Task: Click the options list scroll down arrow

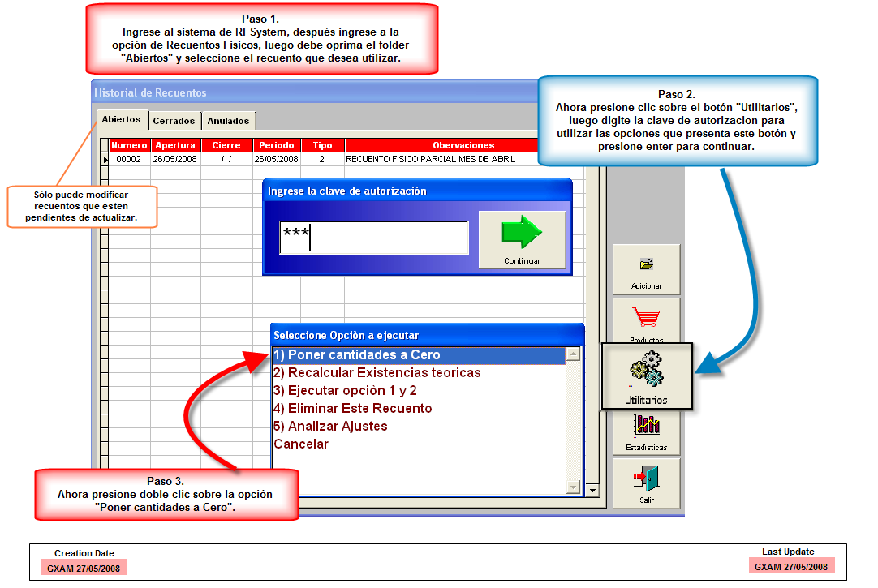Action: pos(574,486)
